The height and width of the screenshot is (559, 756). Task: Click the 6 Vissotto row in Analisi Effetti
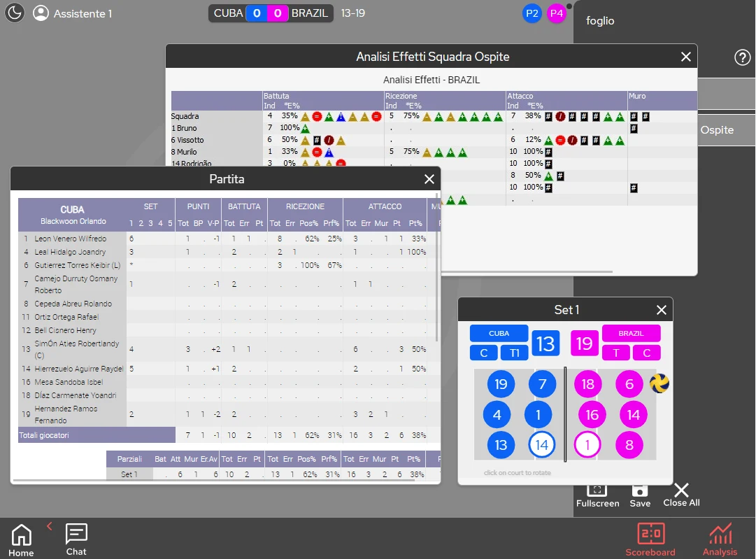coord(434,140)
